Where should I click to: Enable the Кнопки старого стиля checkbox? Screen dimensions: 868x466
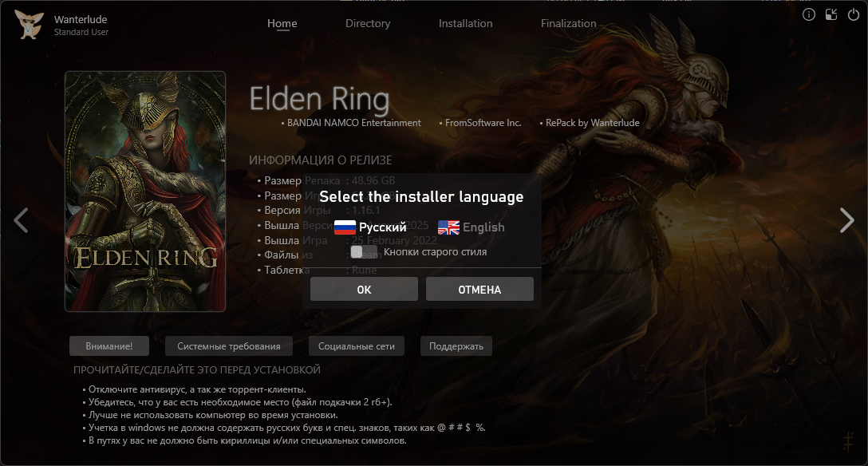point(357,252)
